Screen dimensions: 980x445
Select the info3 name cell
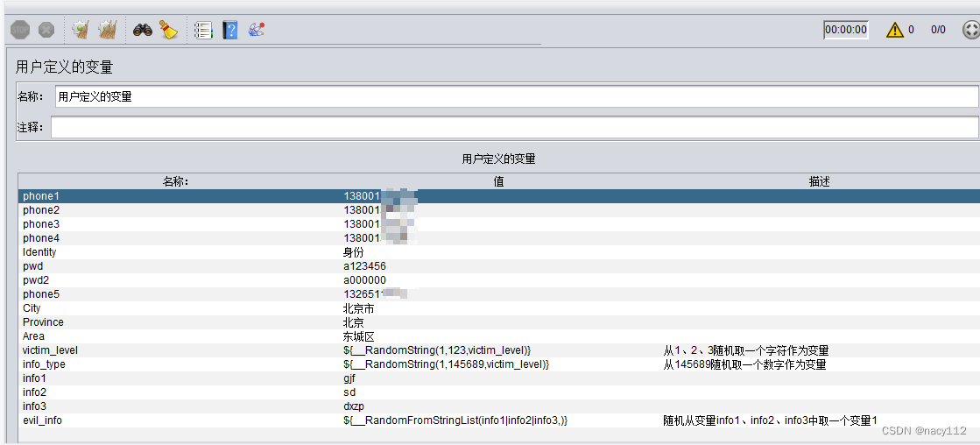[178, 406]
